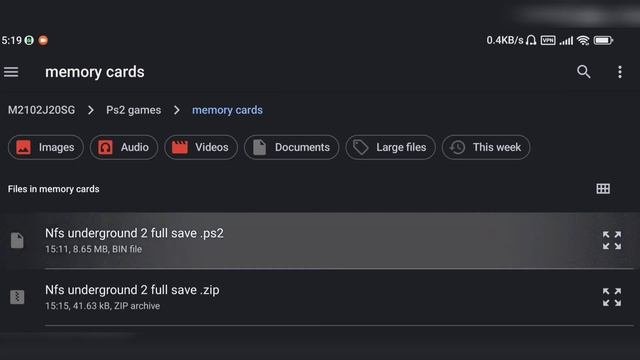Expand options for the .zip save file
Viewport: 640px width, 360px height.
click(x=612, y=297)
